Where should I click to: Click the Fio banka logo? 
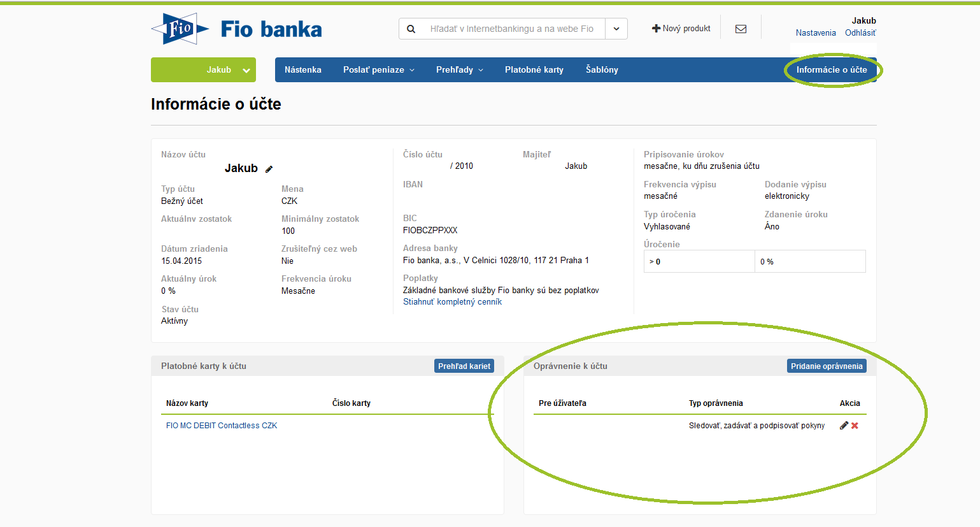[236, 29]
